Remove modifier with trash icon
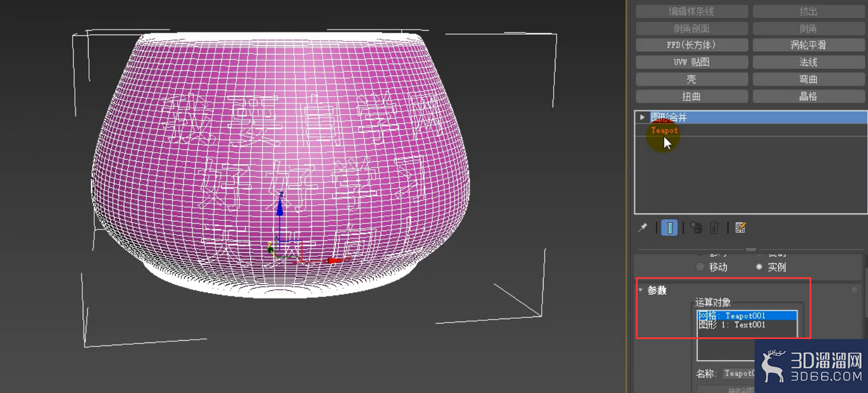The height and width of the screenshot is (393, 868). point(714,228)
